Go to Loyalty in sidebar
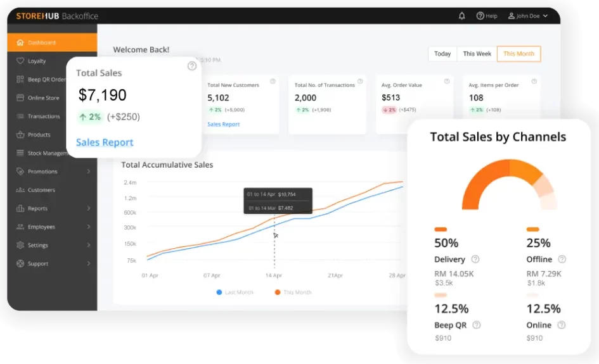Image resolution: width=599 pixels, height=364 pixels. 37,61
